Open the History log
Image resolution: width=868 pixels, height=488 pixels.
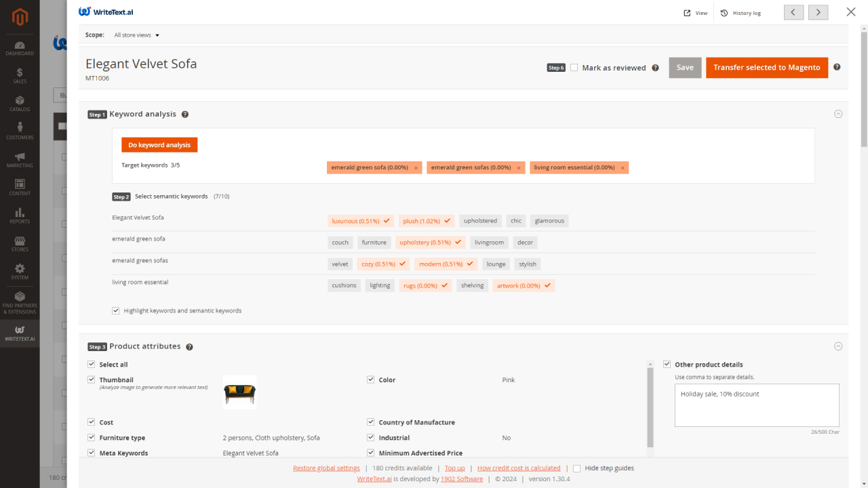(741, 13)
